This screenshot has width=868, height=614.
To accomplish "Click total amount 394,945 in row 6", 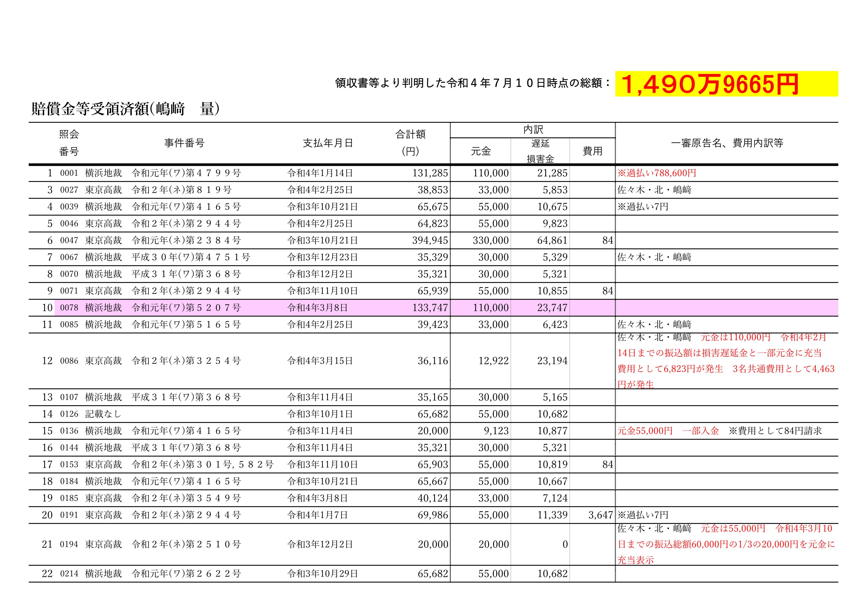I will tap(430, 241).
